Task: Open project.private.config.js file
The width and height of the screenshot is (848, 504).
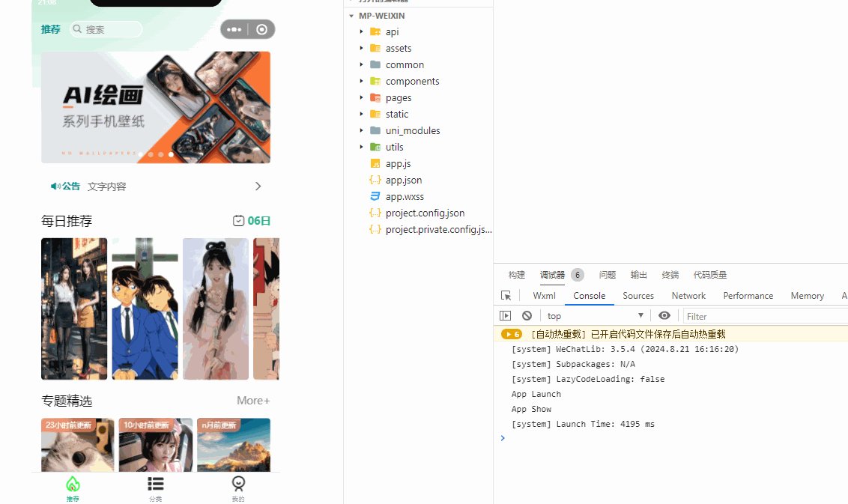Action: pyautogui.click(x=431, y=229)
